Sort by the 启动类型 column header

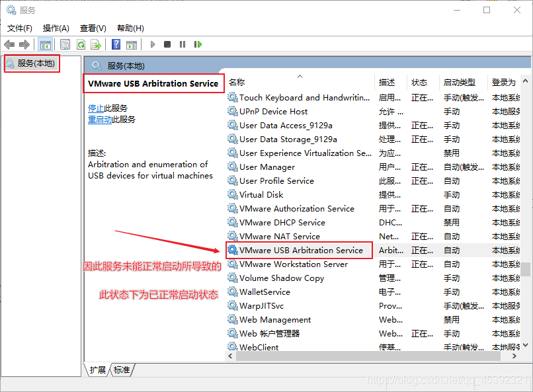pyautogui.click(x=464, y=82)
